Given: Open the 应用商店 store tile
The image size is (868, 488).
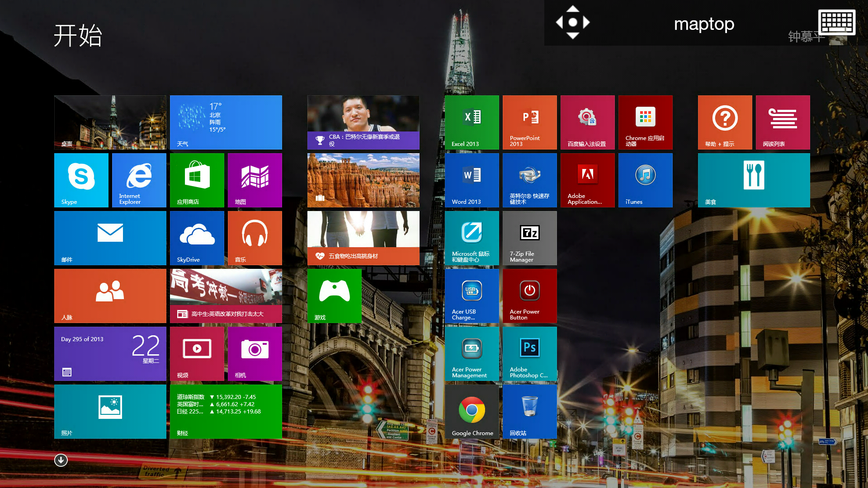Looking at the screenshot, I should [197, 180].
